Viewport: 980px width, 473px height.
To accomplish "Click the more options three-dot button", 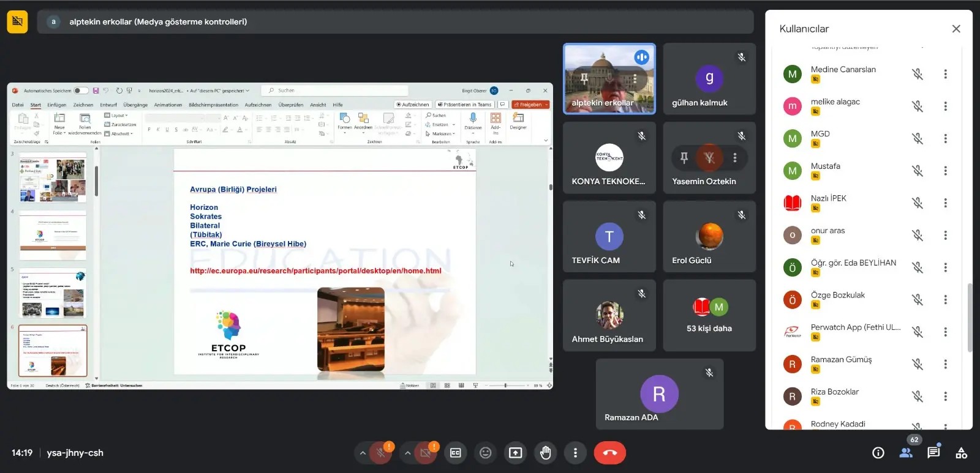I will pyautogui.click(x=575, y=453).
